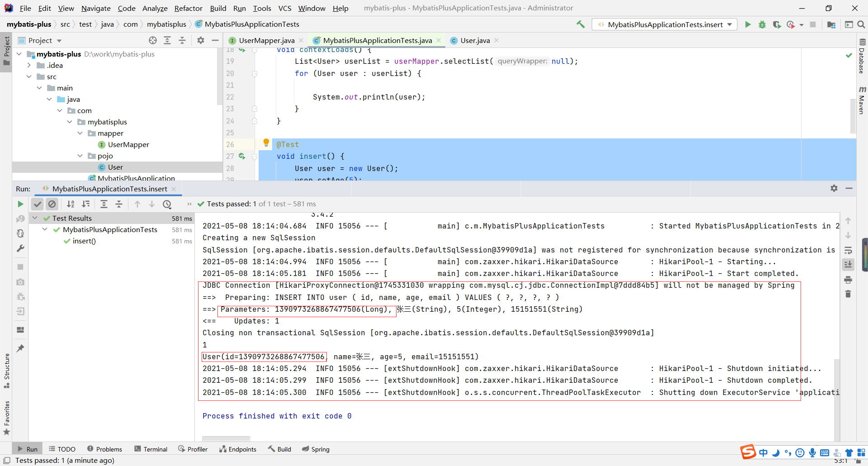
Task: Toggle Sogou IME Chinese/English mode
Action: pos(764,452)
